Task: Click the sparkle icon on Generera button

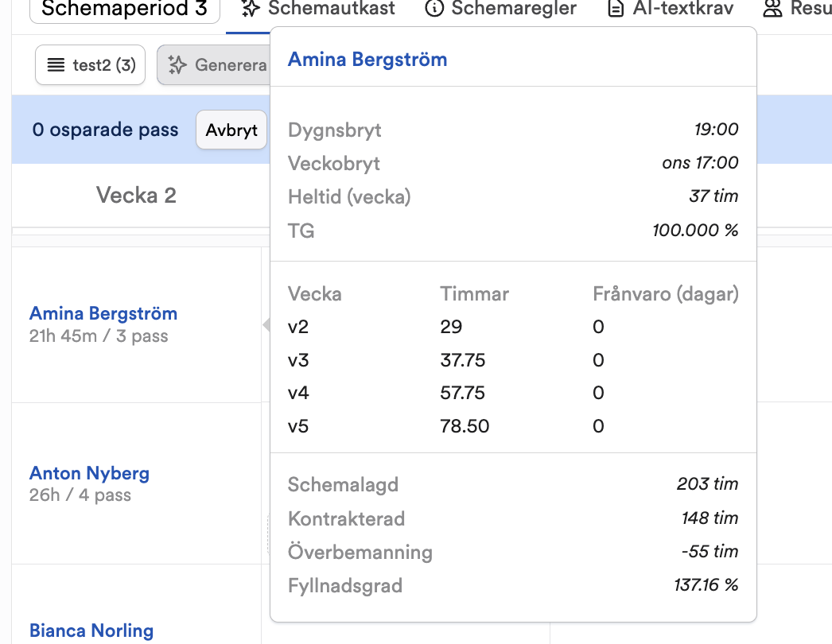Action: 177,64
